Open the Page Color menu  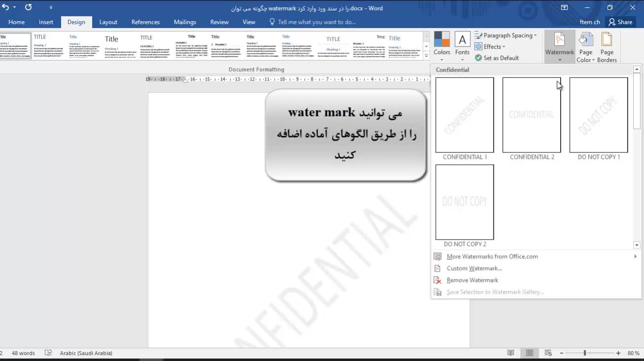pos(586,47)
